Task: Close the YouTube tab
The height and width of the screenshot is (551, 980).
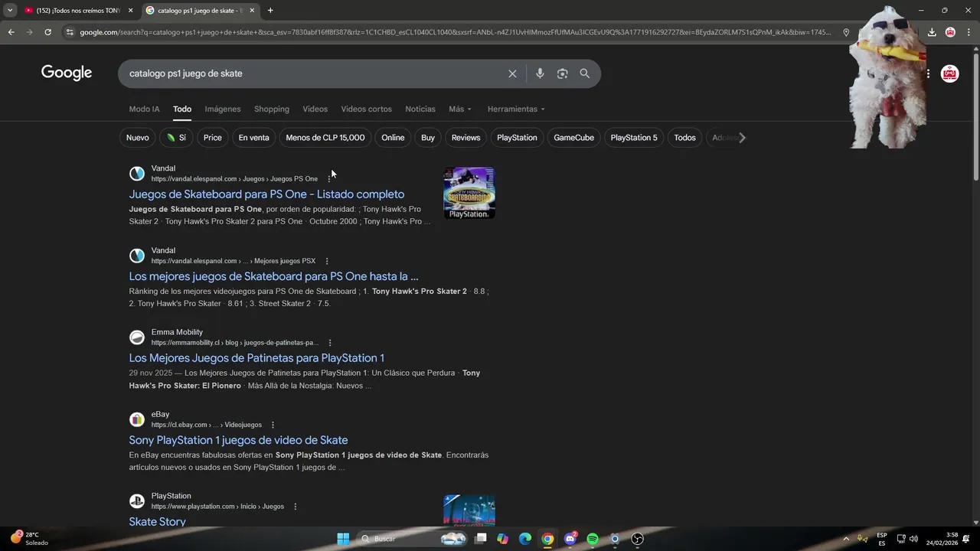Action: (130, 11)
